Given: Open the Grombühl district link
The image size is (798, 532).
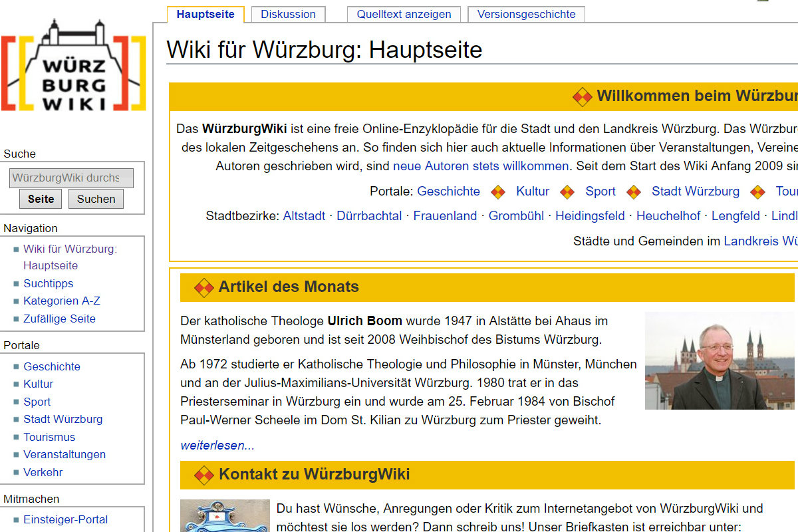Looking at the screenshot, I should (516, 215).
